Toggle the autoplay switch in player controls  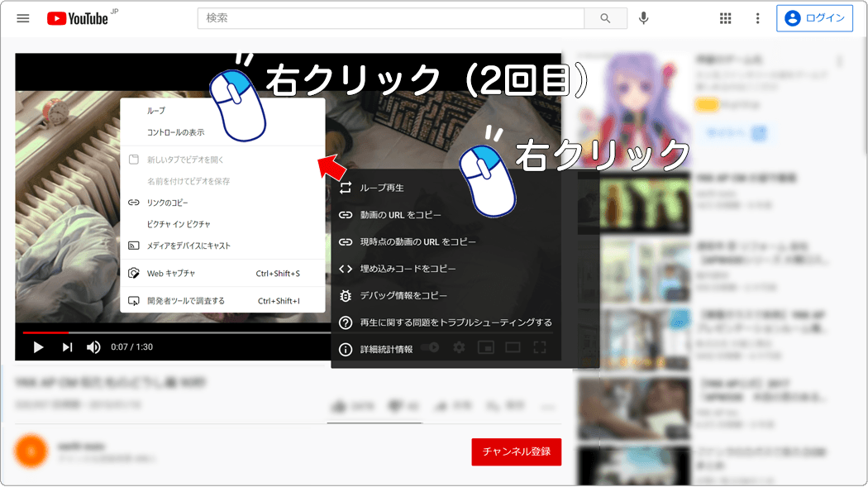[430, 347]
